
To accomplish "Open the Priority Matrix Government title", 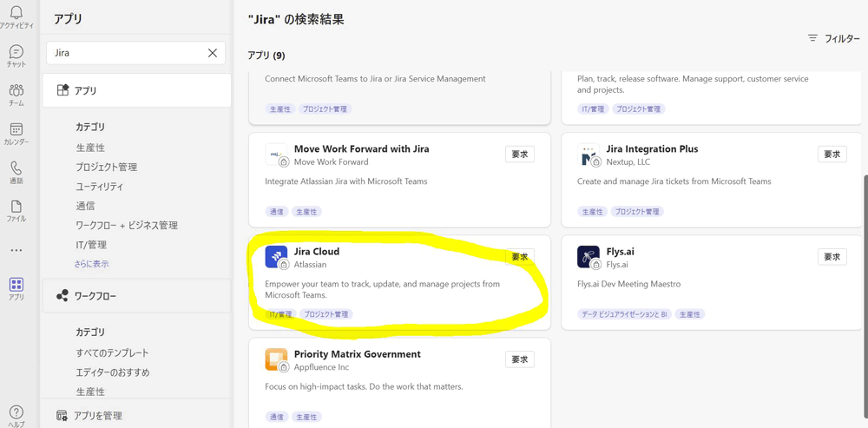I will 358,354.
